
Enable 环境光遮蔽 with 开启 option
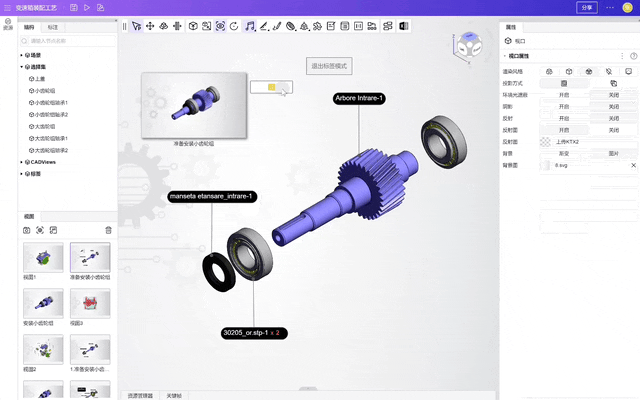(563, 94)
